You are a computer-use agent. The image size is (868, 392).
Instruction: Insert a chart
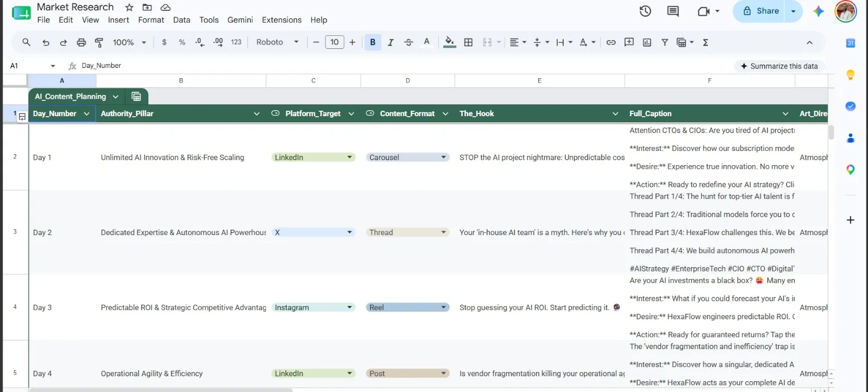647,42
